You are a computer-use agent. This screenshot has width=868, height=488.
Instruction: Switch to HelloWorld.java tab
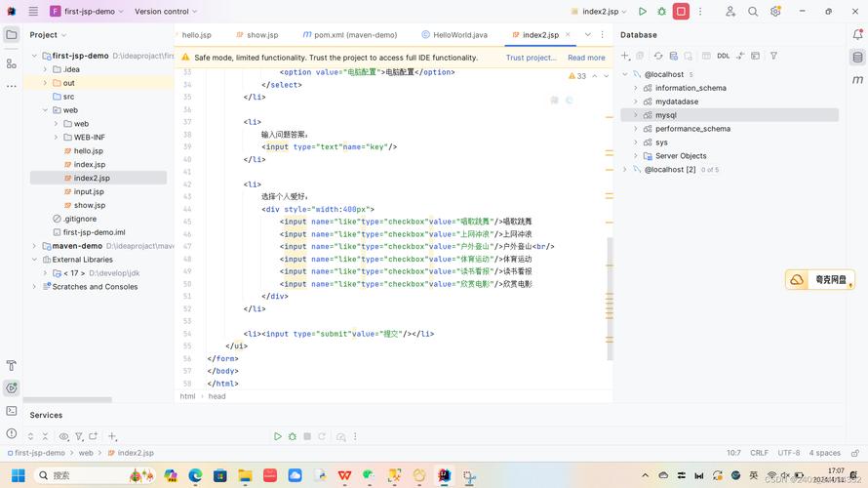coord(454,34)
